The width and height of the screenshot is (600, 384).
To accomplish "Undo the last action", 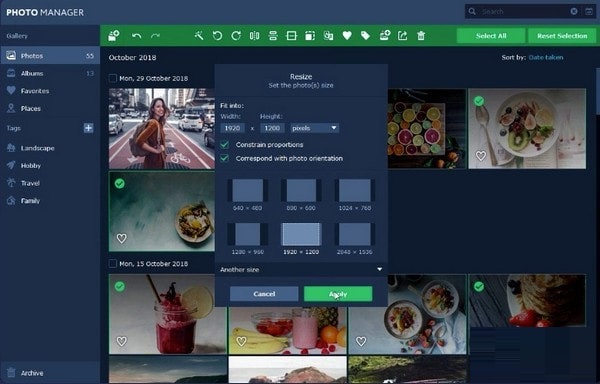I will [137, 36].
